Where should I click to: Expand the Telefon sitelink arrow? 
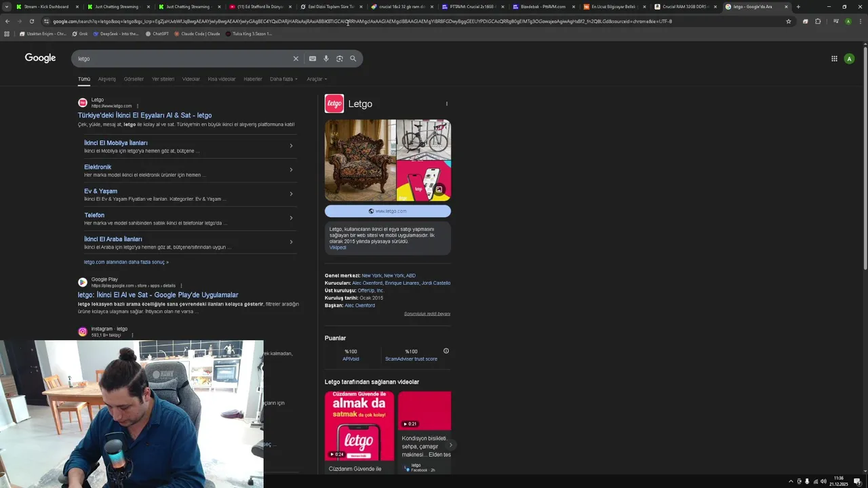[291, 218]
